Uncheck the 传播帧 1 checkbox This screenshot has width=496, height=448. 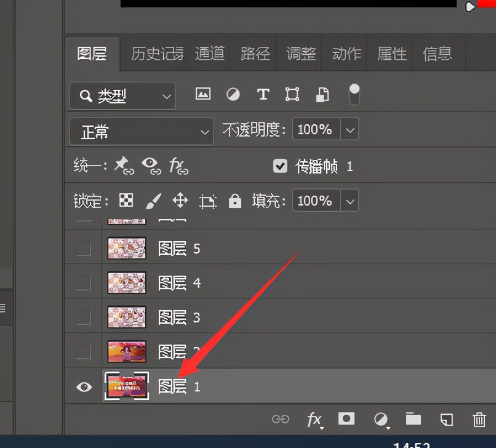point(281,166)
